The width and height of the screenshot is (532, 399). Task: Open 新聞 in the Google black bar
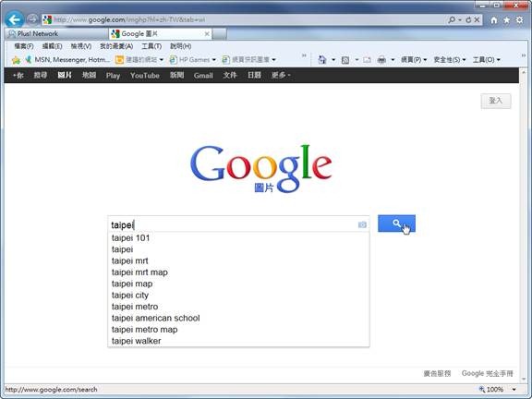coord(176,76)
